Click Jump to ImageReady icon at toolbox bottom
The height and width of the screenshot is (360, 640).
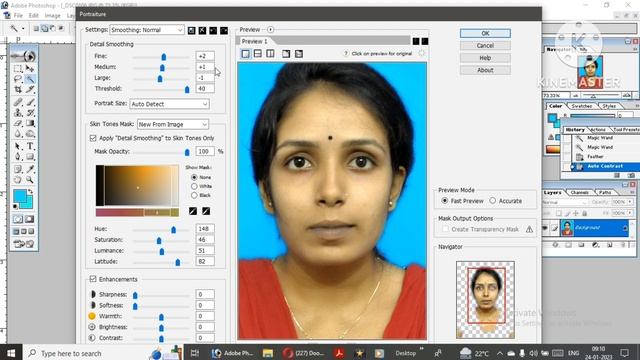pos(24,244)
